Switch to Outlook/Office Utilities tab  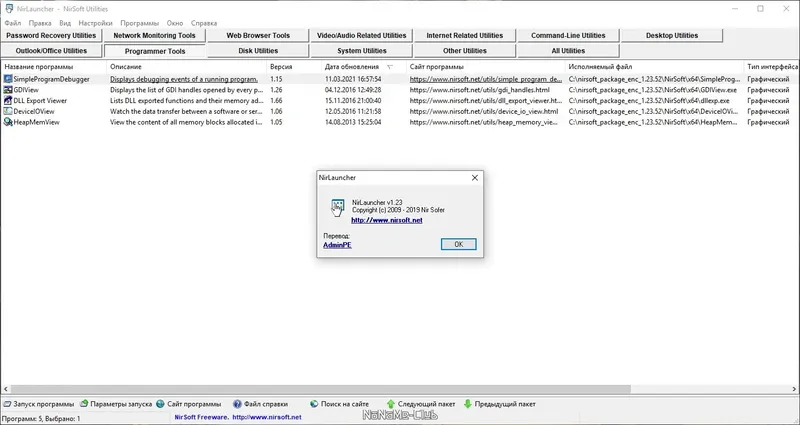(51, 51)
